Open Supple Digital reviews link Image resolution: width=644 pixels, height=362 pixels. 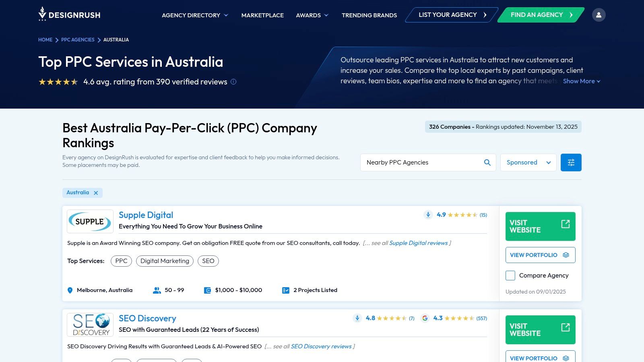418,243
